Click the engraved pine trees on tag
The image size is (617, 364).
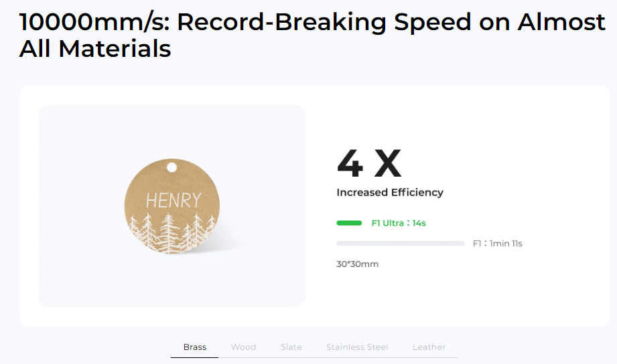172,233
